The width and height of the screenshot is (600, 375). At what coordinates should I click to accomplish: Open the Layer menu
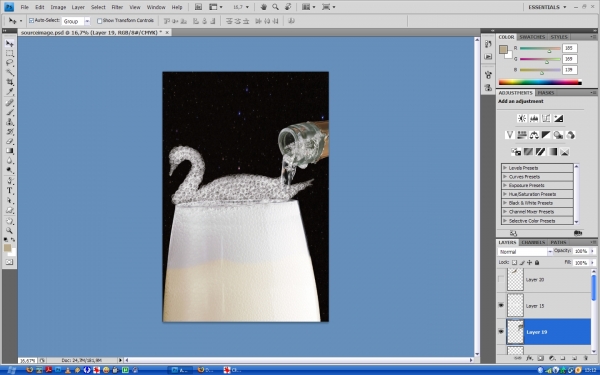78,7
